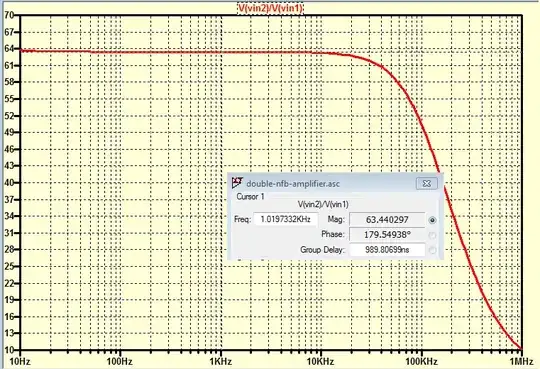The width and height of the screenshot is (540, 369).
Task: Select the Phase radio button
Action: (x=433, y=235)
